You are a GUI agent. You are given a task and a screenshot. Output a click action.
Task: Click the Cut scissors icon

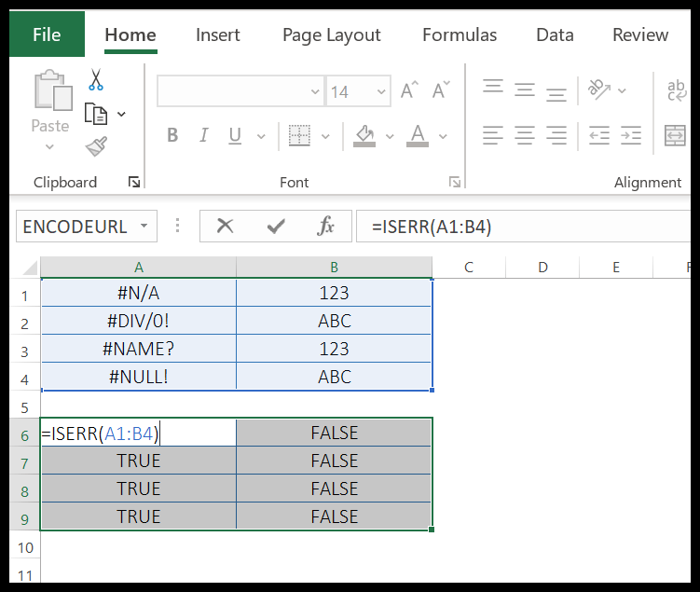(x=95, y=80)
